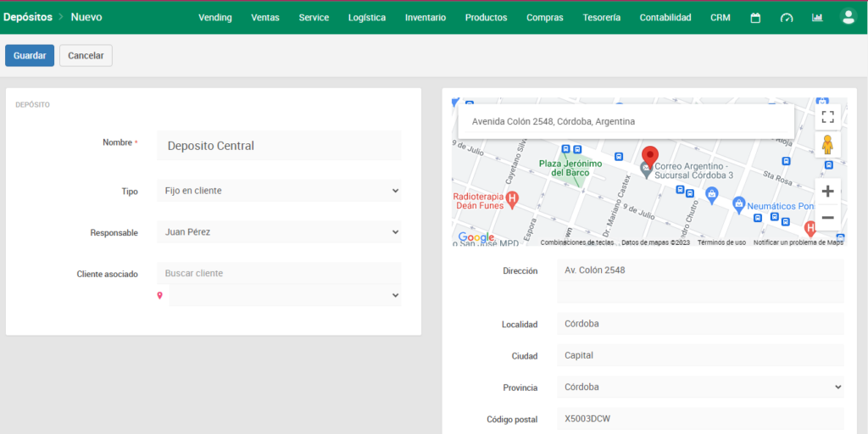Click Datos de mapas ©2023 text
This screenshot has height=434, width=868.
coord(655,242)
